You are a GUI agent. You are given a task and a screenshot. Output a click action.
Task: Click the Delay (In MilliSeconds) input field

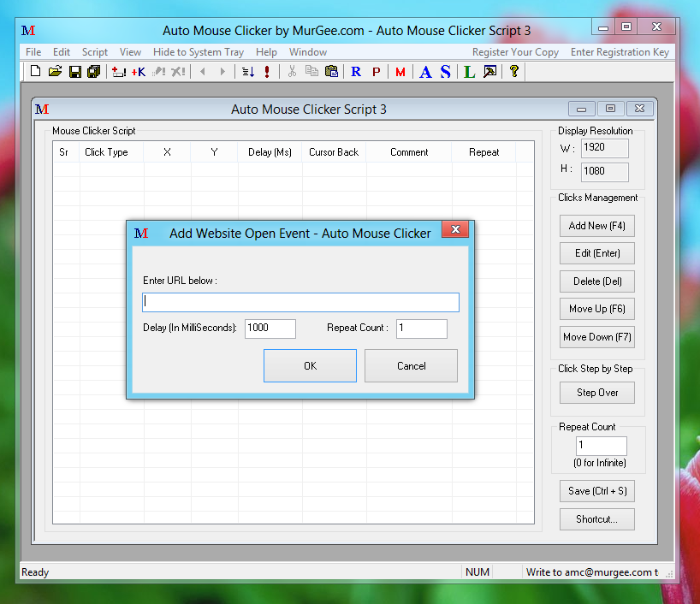tap(270, 329)
